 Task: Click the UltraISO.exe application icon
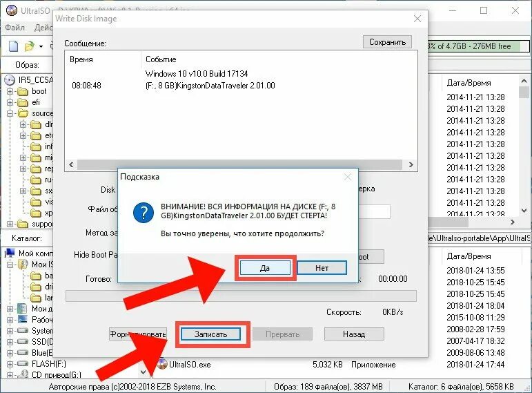pyautogui.click(x=162, y=364)
